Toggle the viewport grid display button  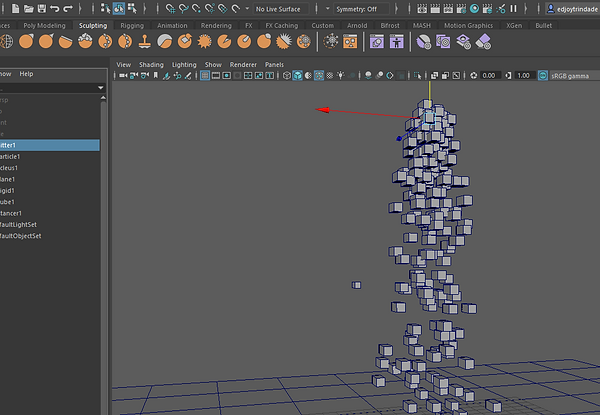coord(205,76)
